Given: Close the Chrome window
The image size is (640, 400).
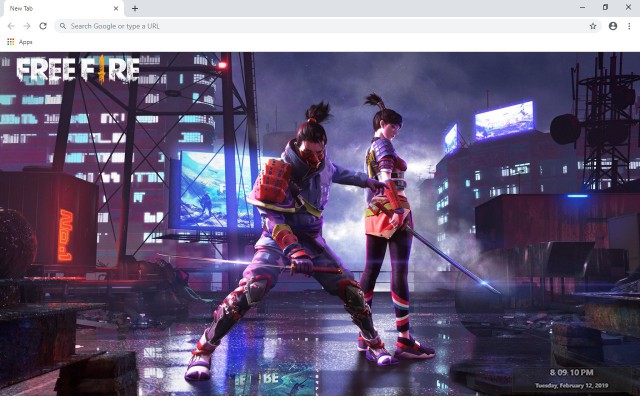Looking at the screenshot, I should (x=629, y=7).
